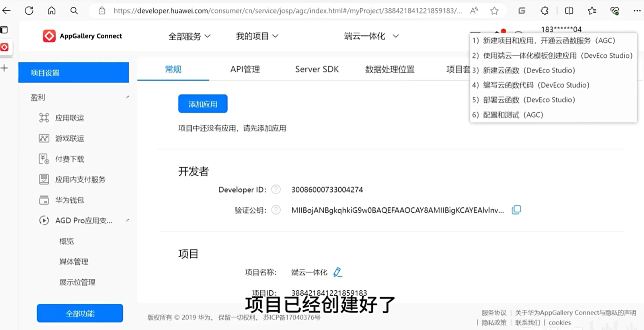Click the browser address bar URL
The width and height of the screenshot is (644, 330).
[x=287, y=11]
